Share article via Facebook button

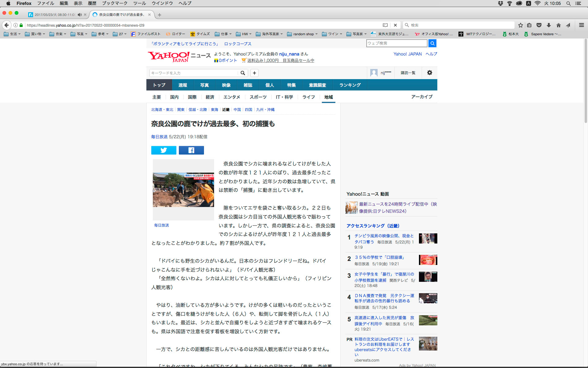coord(191,150)
